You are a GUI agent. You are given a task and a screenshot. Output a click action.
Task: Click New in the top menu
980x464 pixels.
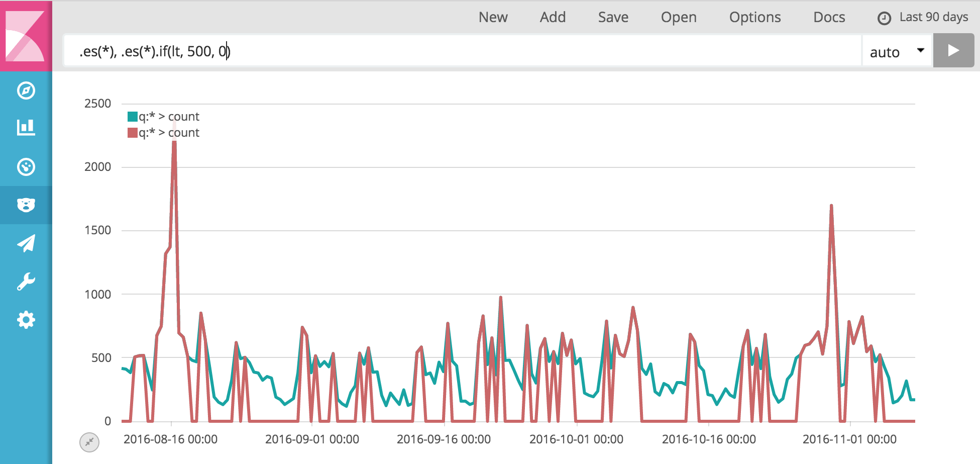tap(493, 17)
